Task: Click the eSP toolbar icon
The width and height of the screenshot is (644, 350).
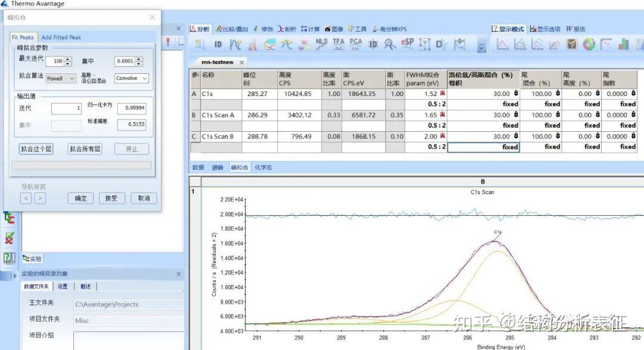Action: (407, 44)
